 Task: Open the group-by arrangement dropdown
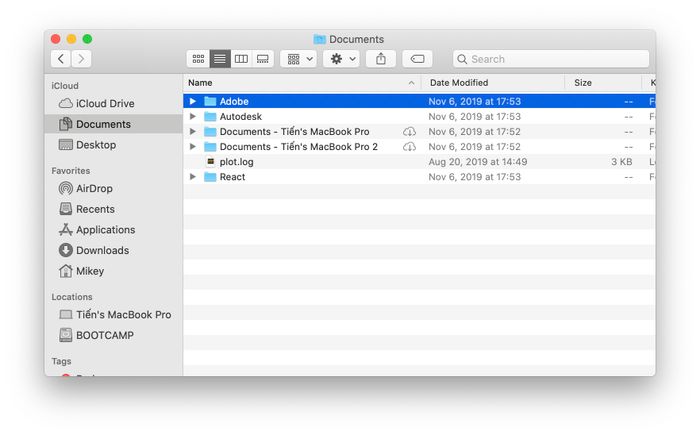pyautogui.click(x=299, y=59)
